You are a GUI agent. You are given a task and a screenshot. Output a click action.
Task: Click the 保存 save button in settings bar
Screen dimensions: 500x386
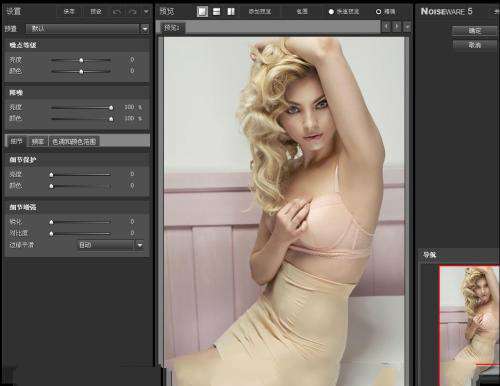point(69,12)
